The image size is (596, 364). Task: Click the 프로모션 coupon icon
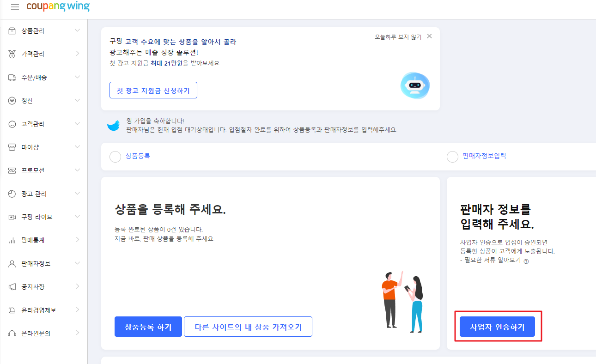pyautogui.click(x=12, y=170)
